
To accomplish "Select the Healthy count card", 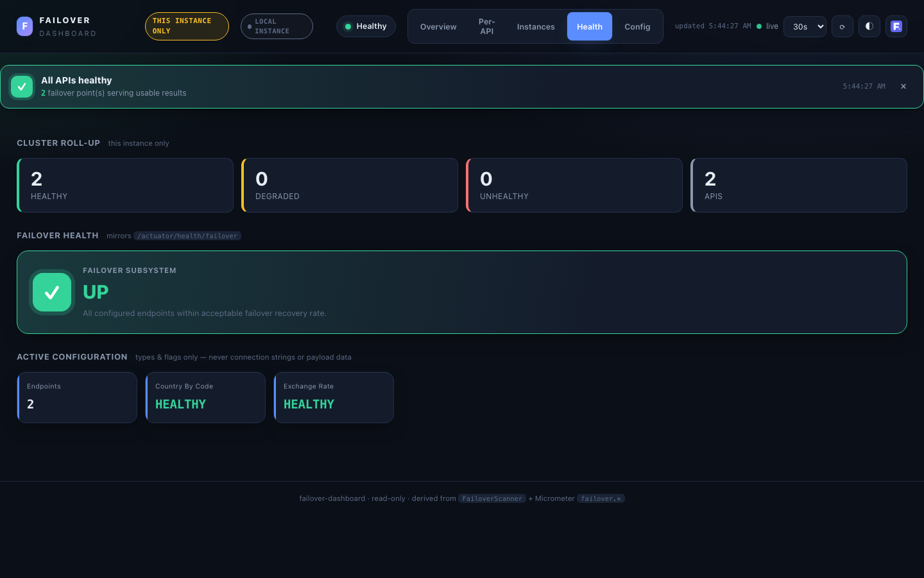I will click(125, 185).
